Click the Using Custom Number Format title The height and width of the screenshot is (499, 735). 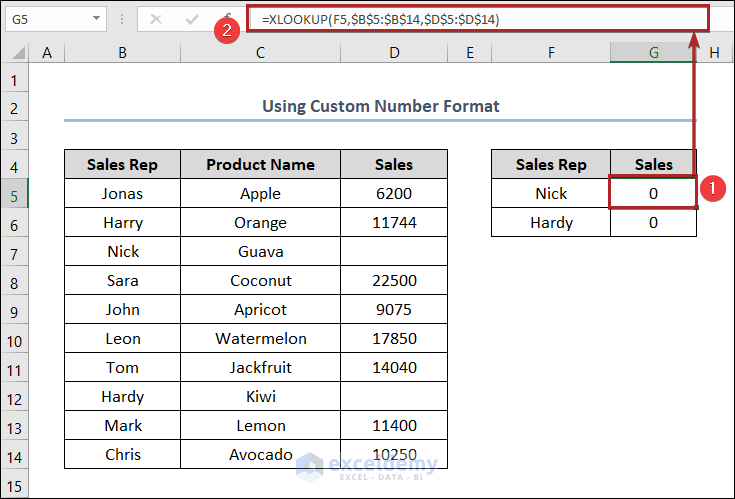[380, 105]
